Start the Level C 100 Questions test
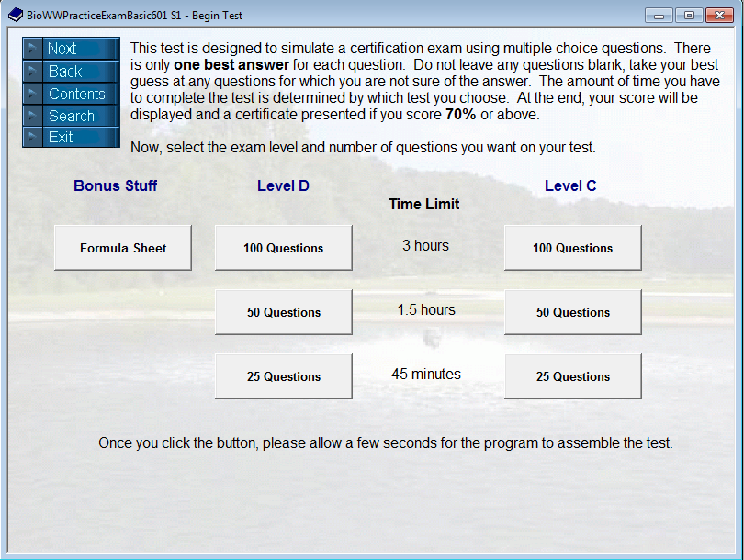 click(x=571, y=246)
